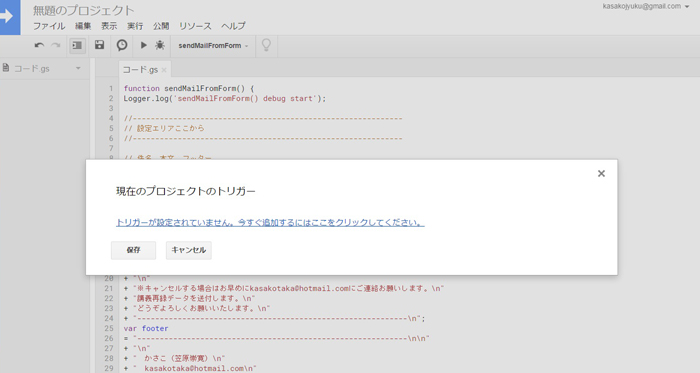Click line number 29 in the gutter
The image size is (700, 373).
[109, 368]
